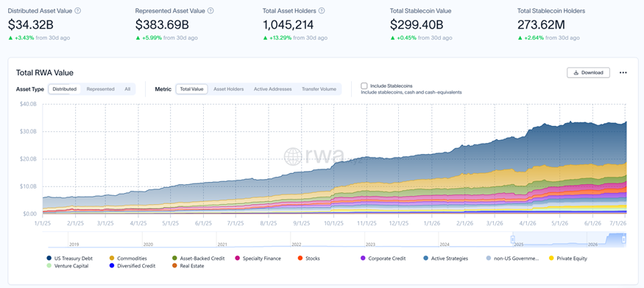Click the Total Asset Holders info icon
644x288 pixels.
322,11
